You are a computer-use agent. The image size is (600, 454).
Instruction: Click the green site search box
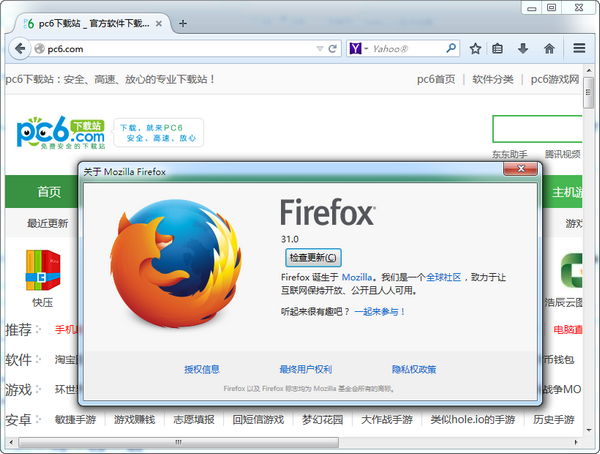(537, 129)
